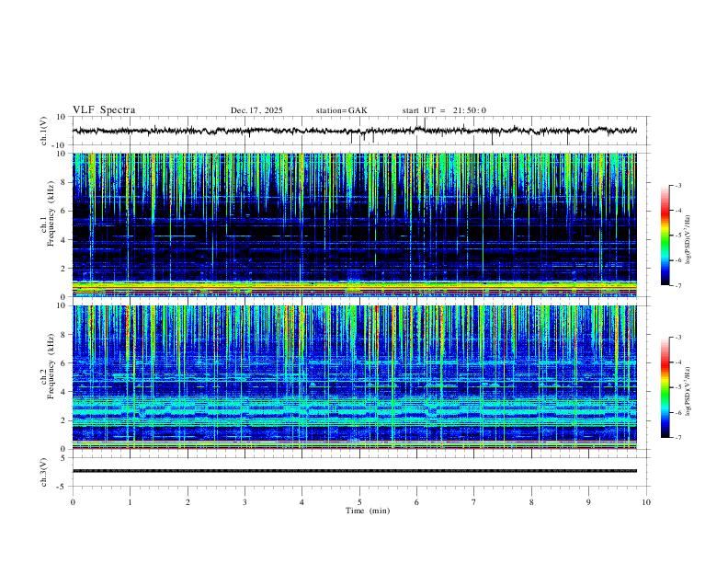Click the ch.1 Frequency (kHz) axis label
This screenshot has width=728, height=563.
pyautogui.click(x=48, y=213)
